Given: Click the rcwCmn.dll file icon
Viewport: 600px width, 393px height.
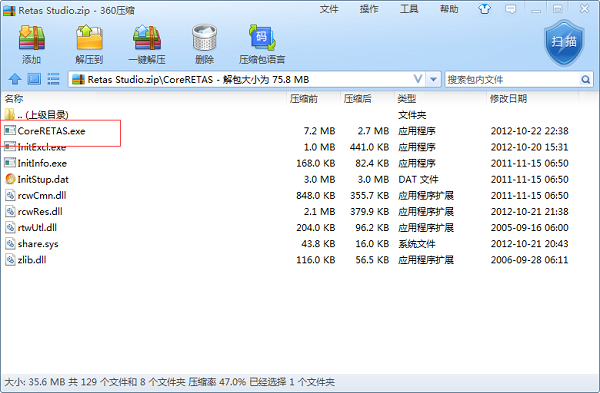Looking at the screenshot, I should pos(10,195).
